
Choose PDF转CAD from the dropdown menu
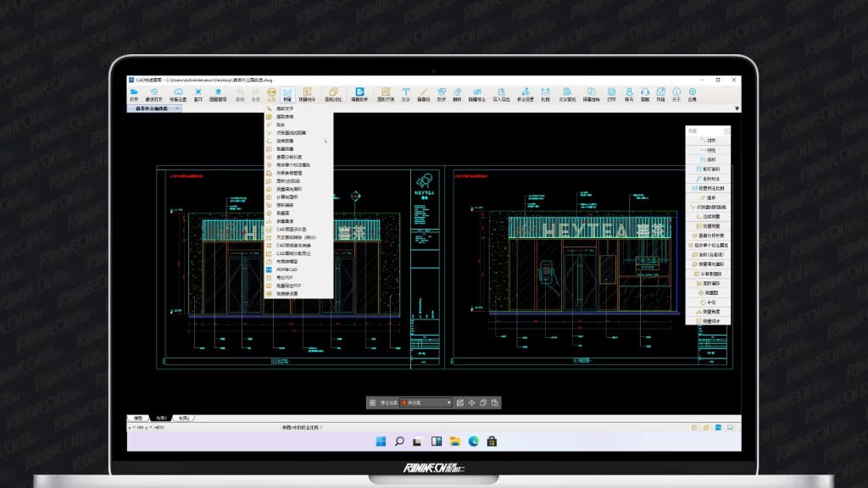point(287,269)
